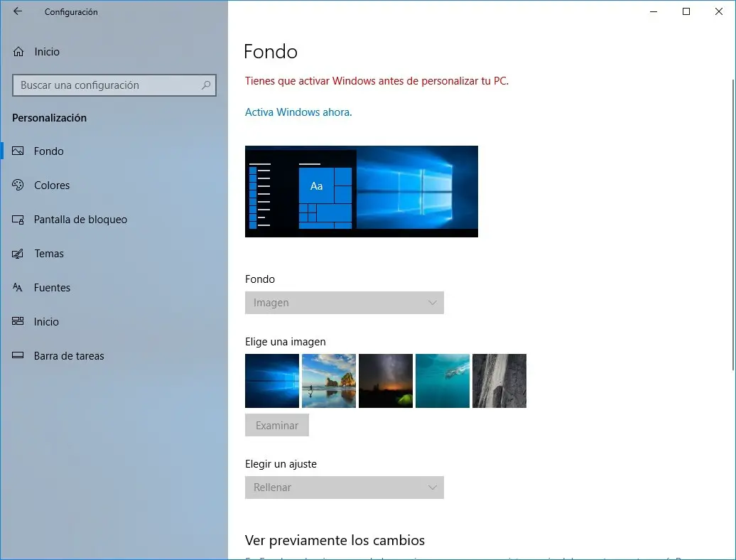Click the vertical scrollbar on right
The width and height of the screenshot is (736, 560).
click(733, 225)
